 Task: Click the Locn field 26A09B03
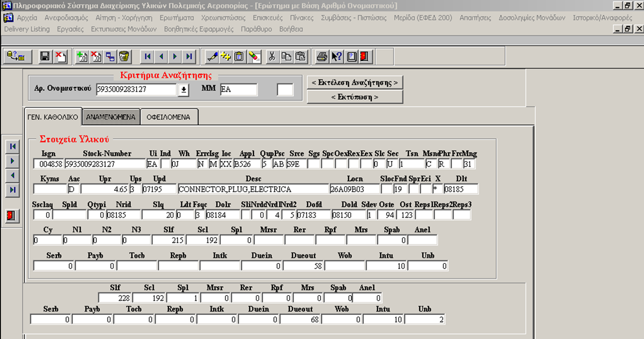pyautogui.click(x=354, y=189)
